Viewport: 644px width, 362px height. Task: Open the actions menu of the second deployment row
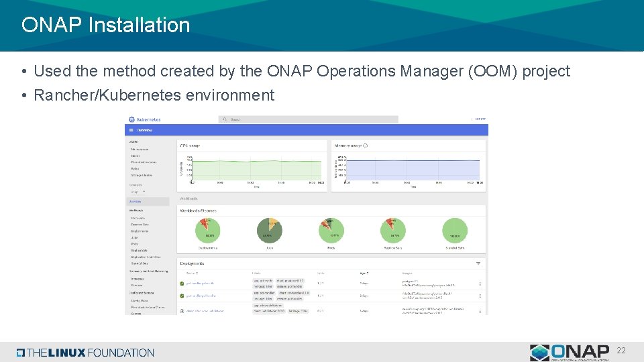[480, 296]
